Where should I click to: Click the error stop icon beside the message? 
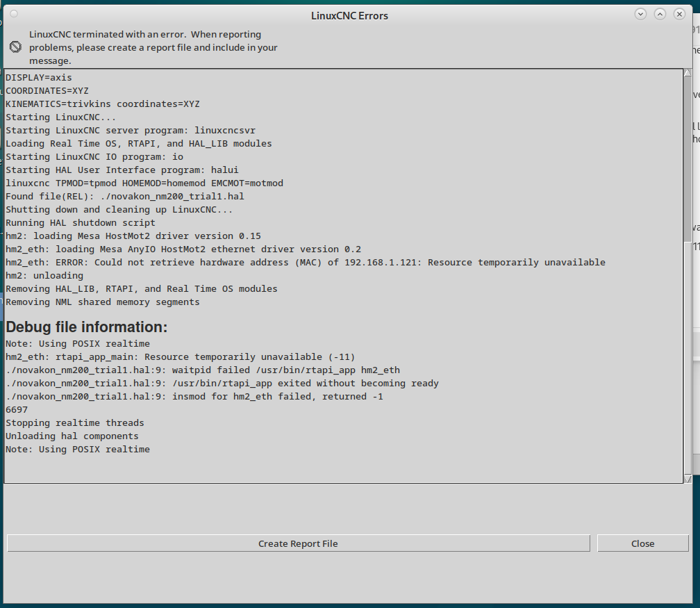(15, 47)
